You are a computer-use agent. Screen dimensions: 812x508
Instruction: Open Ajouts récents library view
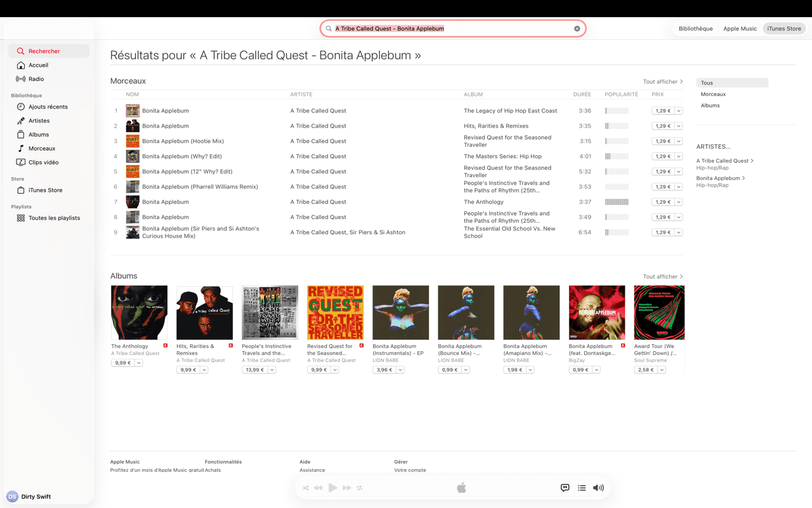click(x=49, y=107)
